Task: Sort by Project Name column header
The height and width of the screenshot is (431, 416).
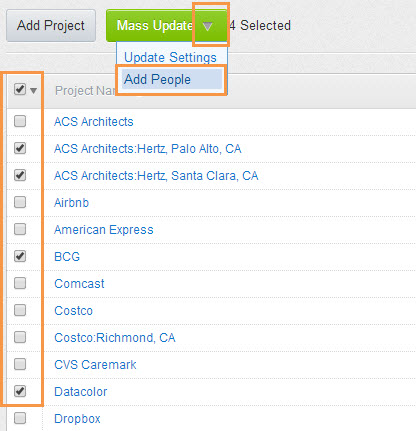Action: click(x=85, y=91)
